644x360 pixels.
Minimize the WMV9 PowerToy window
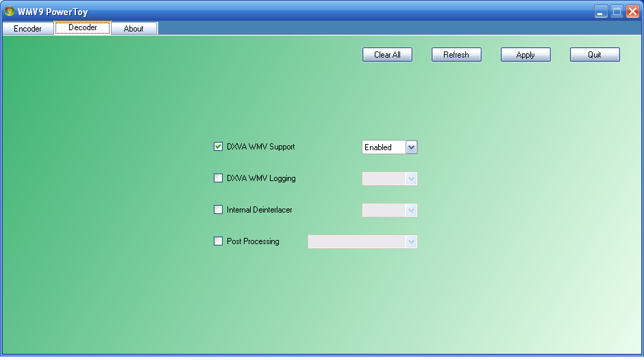[x=601, y=12]
